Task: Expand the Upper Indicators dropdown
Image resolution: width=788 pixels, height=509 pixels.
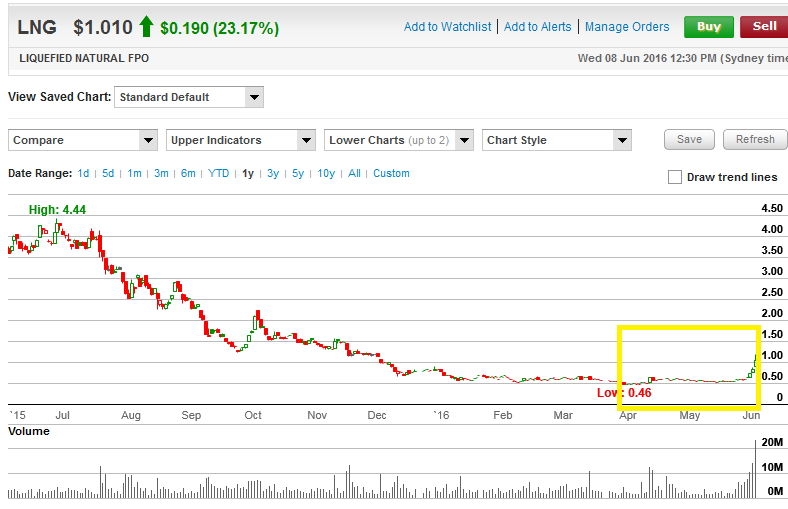Action: click(241, 140)
